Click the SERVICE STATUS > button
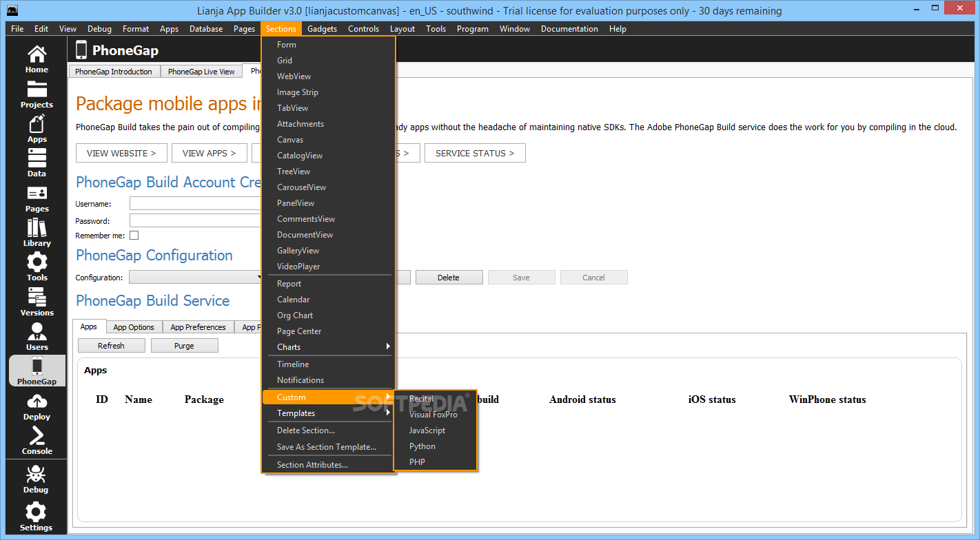Screen dimensions: 980x540 click(x=475, y=154)
